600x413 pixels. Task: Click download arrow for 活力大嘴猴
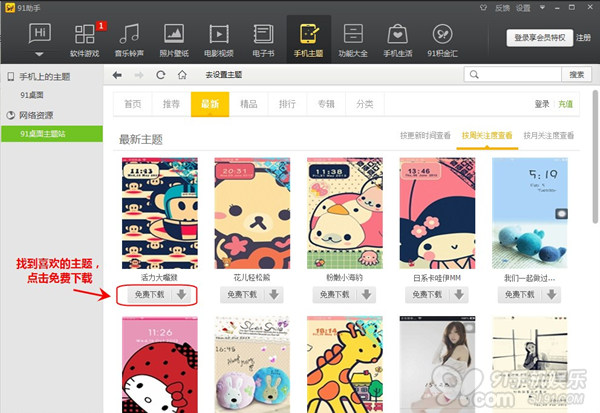(x=182, y=295)
